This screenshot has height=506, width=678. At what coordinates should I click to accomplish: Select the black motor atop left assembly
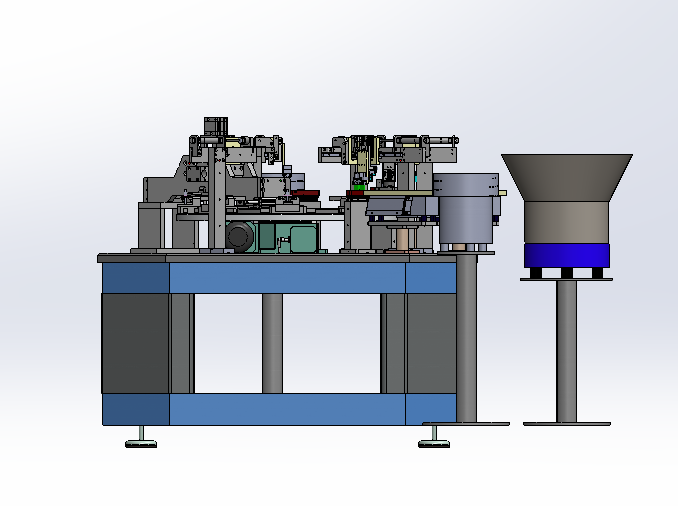click(216, 126)
